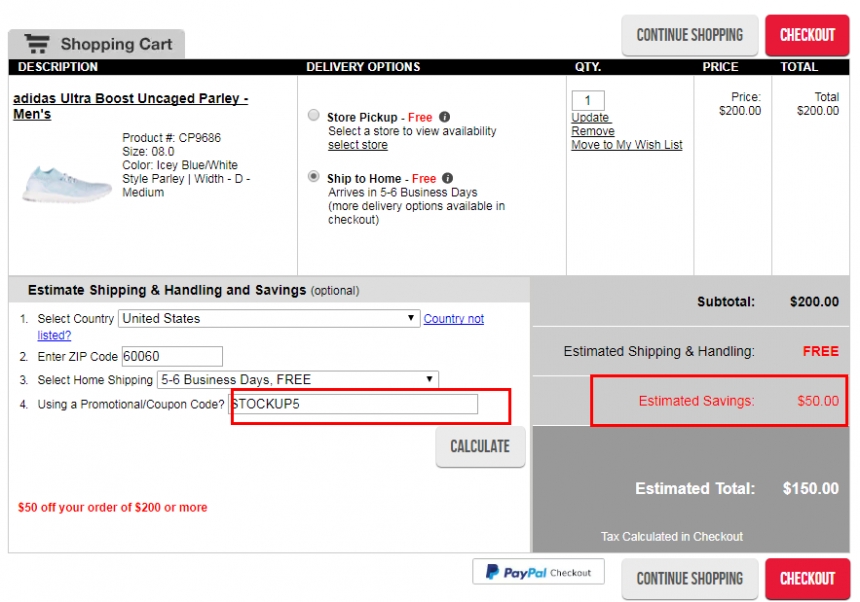
Task: Open Ship to Home info icon
Action: point(448,178)
